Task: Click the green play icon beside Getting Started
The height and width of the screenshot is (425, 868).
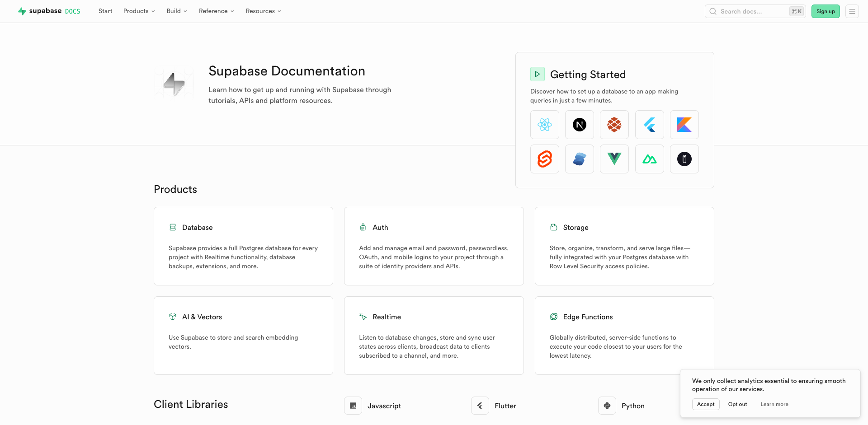Action: coord(537,74)
